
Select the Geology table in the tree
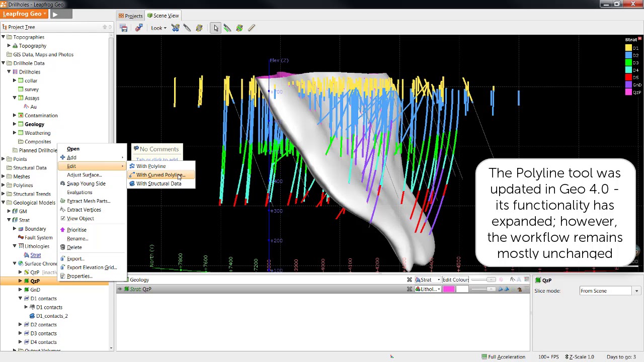point(34,124)
